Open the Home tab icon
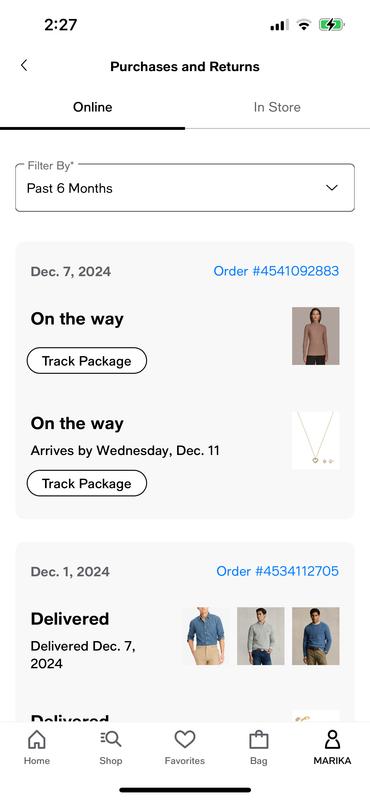Screen dimensions: 370x800 point(37,739)
